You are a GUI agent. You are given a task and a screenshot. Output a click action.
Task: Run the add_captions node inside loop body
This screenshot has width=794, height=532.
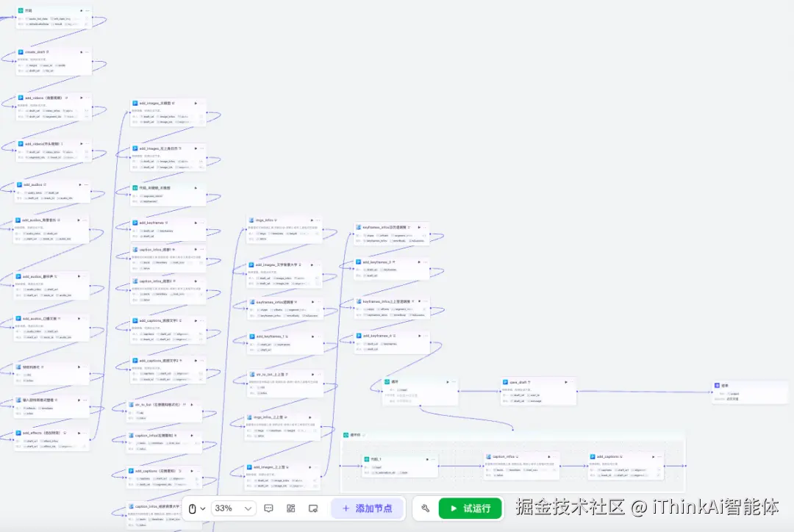point(654,456)
